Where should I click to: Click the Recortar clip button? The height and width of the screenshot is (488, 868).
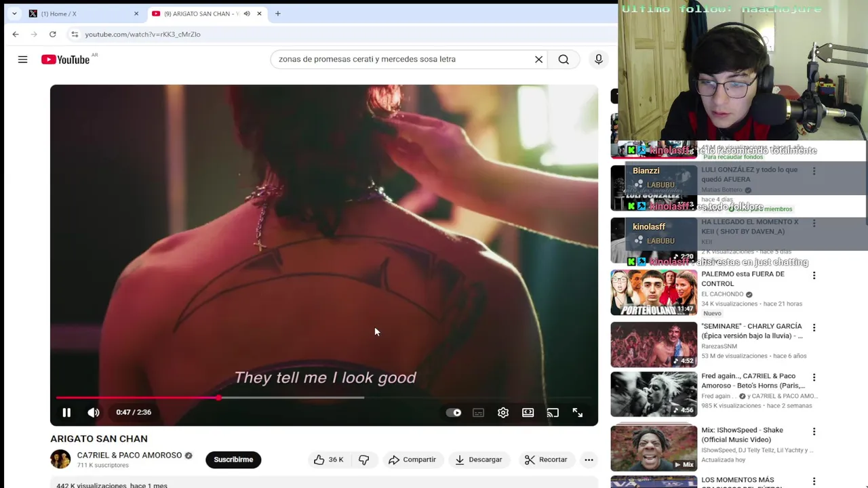tap(546, 460)
